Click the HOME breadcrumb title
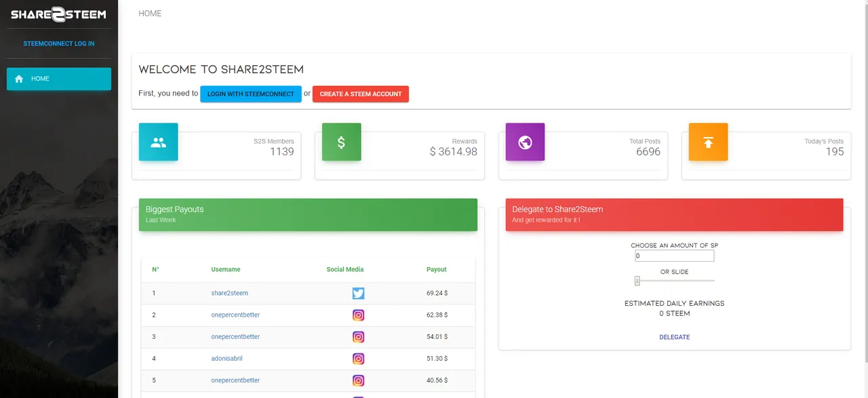Image resolution: width=868 pixels, height=398 pixels. coord(150,14)
